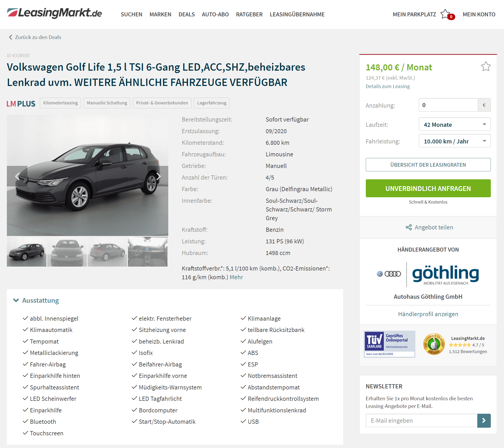
Task: Save offer with favorite star icon
Action: click(x=486, y=67)
